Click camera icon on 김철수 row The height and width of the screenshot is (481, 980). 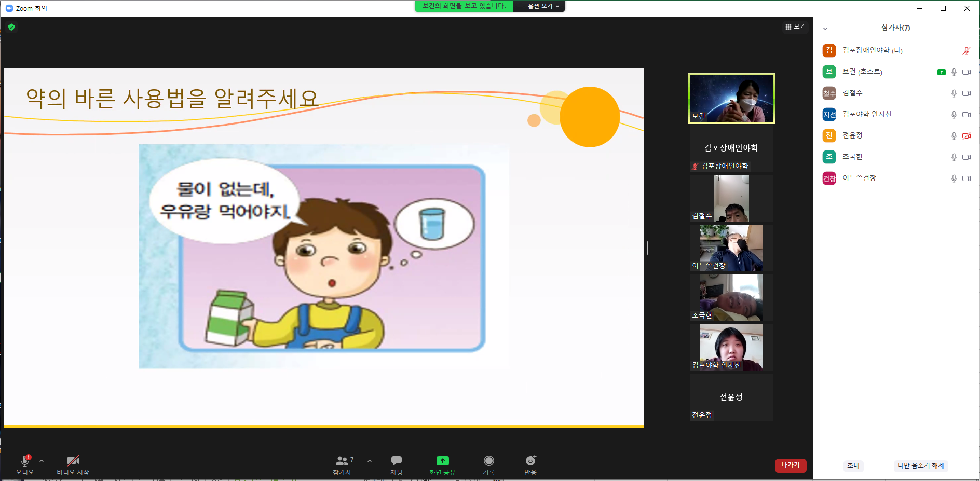pyautogui.click(x=967, y=93)
